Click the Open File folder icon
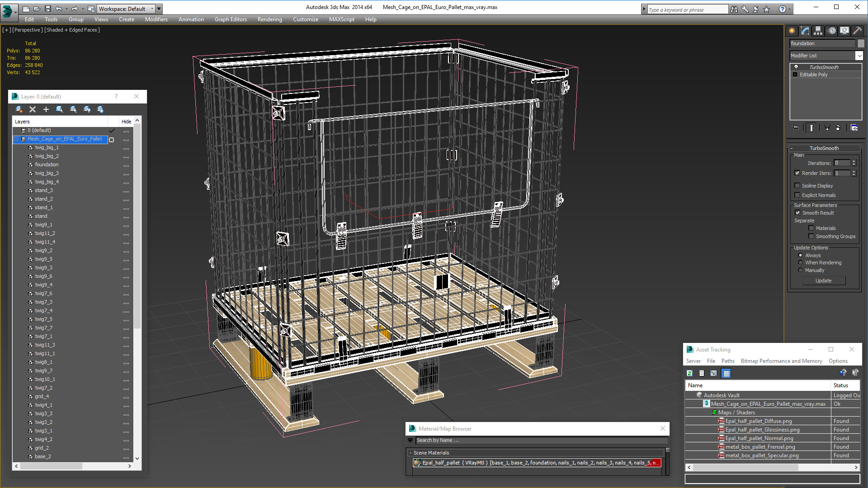The image size is (868, 488). pyautogui.click(x=37, y=9)
